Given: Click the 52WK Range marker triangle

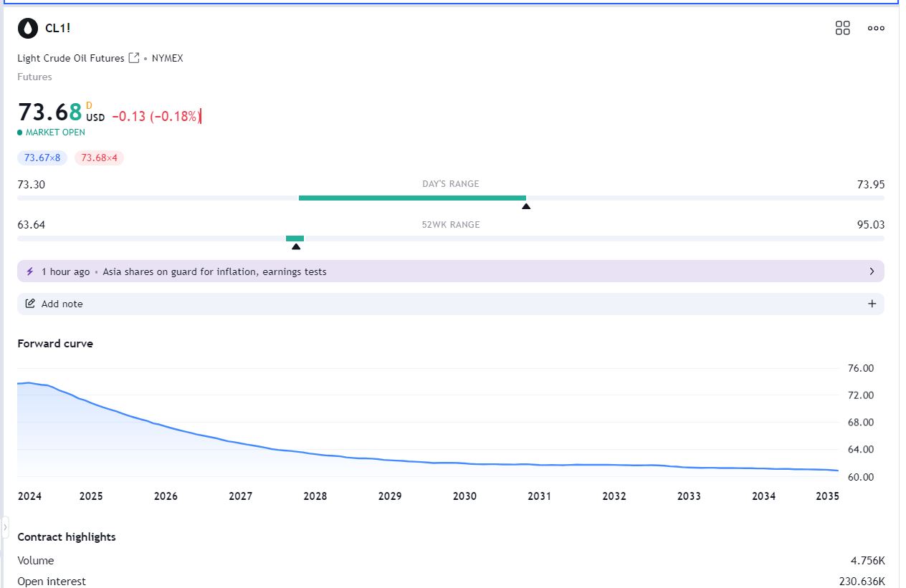Looking at the screenshot, I should point(295,246).
